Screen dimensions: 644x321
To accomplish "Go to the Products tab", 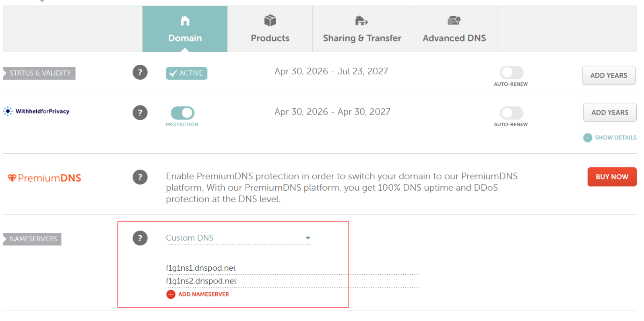I will coord(270,29).
